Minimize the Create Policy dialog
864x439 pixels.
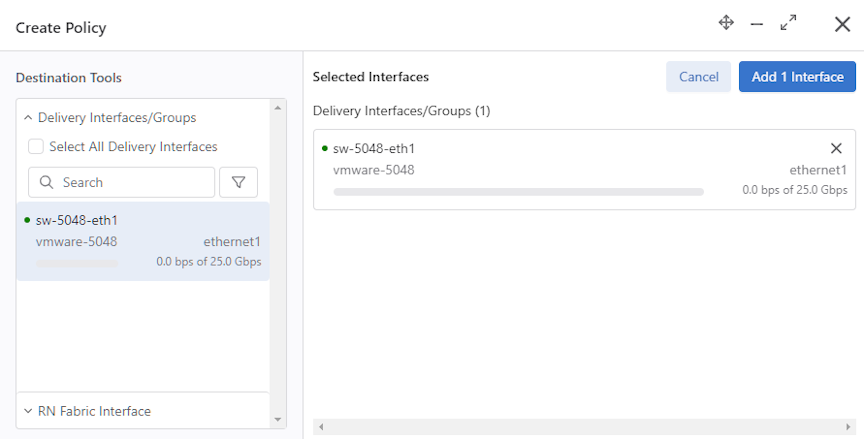point(757,24)
